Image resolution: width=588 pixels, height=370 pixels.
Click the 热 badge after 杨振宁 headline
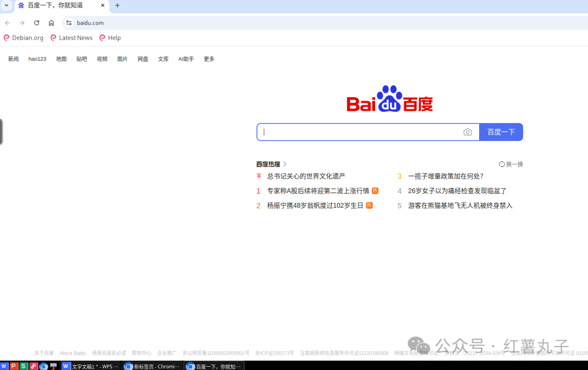click(369, 206)
